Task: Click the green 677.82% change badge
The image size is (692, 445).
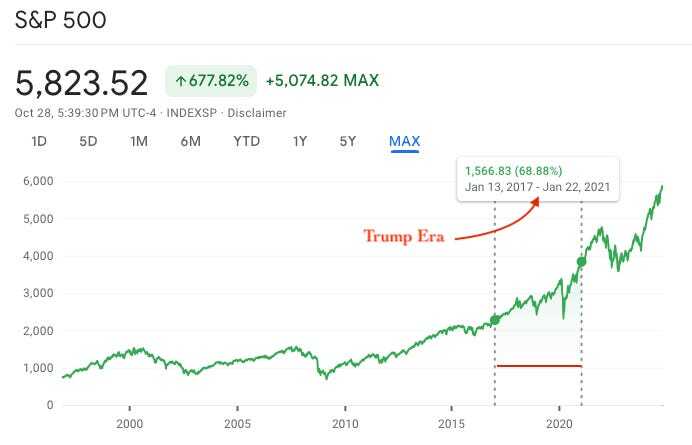Action: click(x=211, y=81)
